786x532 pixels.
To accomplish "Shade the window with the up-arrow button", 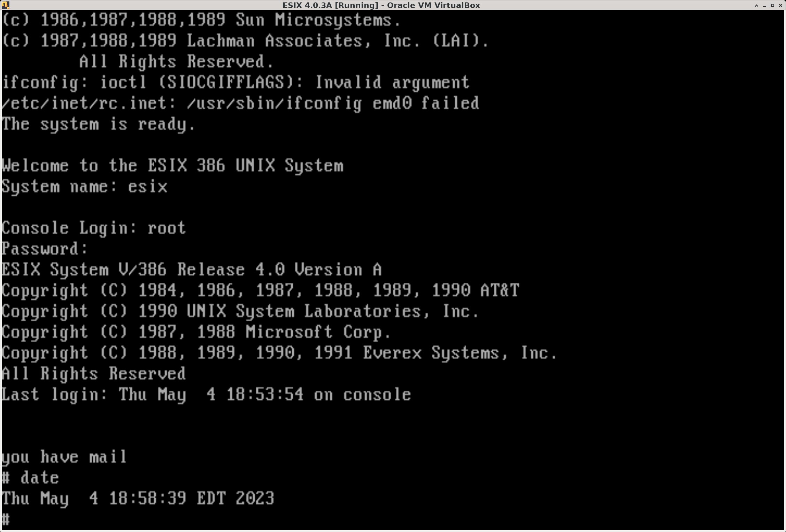I will 756,5.
